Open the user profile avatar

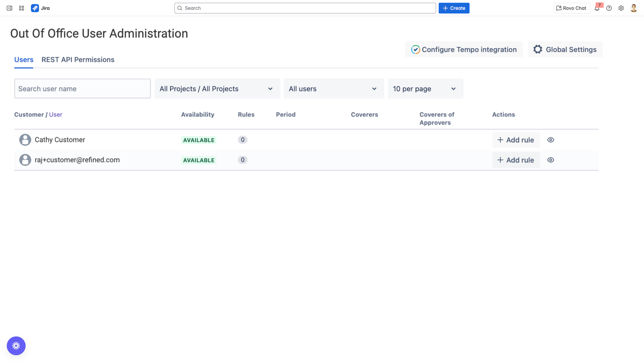point(634,8)
